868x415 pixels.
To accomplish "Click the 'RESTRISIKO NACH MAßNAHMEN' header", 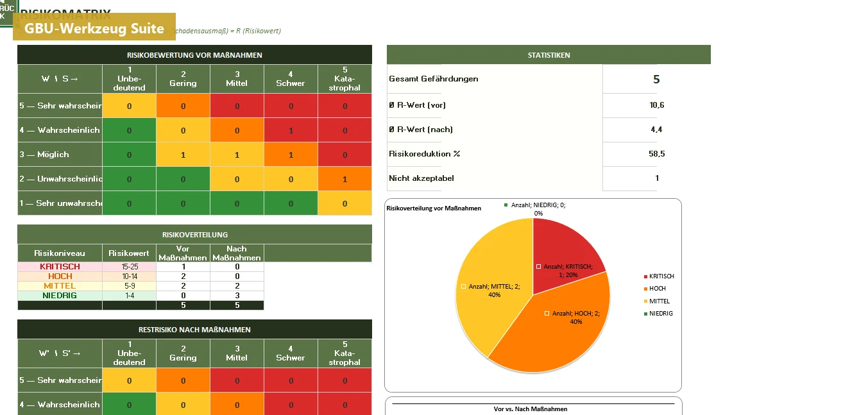I will [194, 330].
